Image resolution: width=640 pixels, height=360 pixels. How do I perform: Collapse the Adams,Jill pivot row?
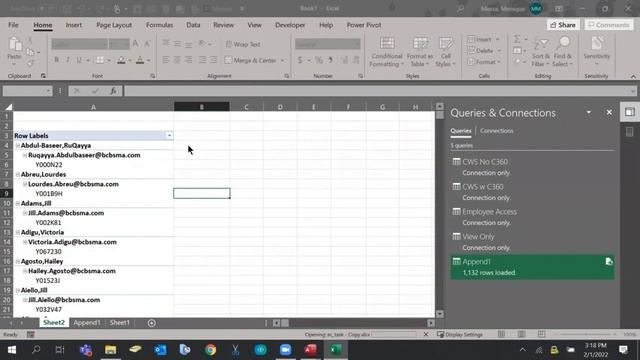18,204
